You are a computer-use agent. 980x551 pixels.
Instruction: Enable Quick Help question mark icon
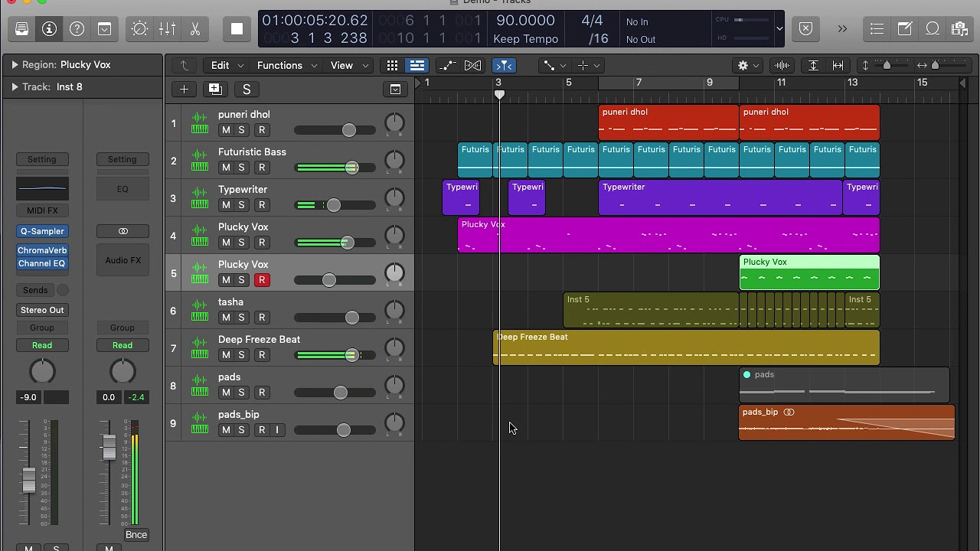pos(77,29)
